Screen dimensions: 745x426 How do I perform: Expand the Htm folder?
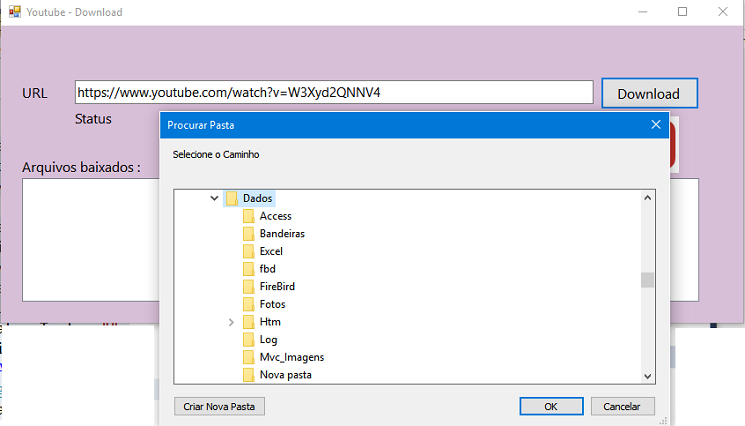[x=231, y=322]
